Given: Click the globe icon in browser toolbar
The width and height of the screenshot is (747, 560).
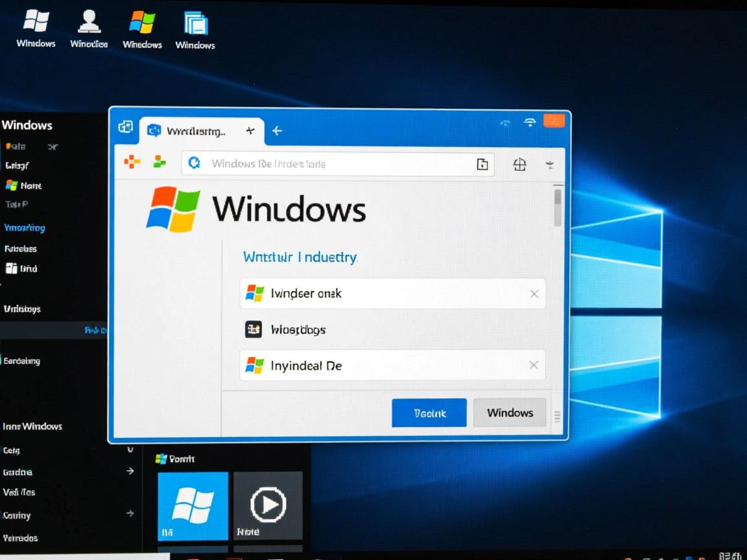Looking at the screenshot, I should 519,165.
